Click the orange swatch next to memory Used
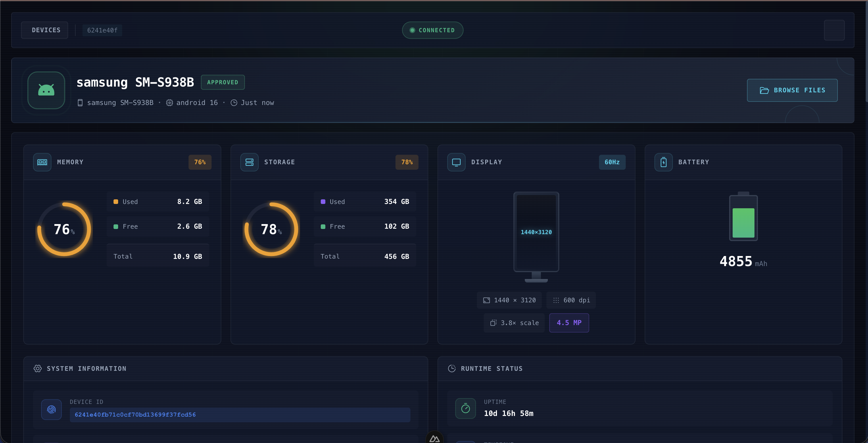The width and height of the screenshot is (868, 443). [x=116, y=202]
